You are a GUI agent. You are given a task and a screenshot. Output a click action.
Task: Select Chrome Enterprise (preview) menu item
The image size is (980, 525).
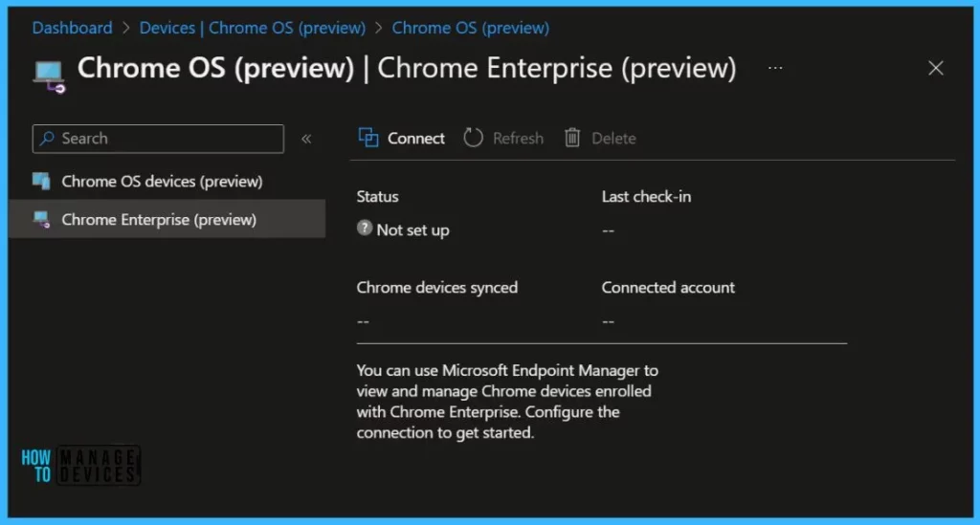pyautogui.click(x=167, y=219)
